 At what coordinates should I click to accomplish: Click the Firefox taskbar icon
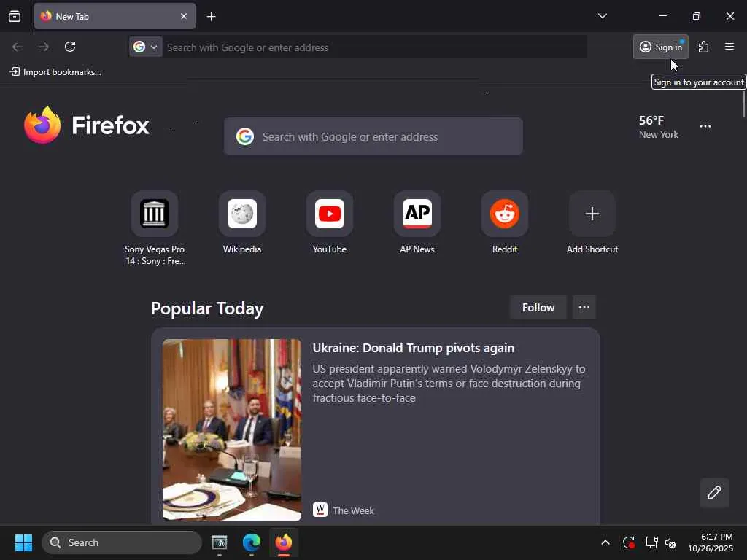tap(284, 542)
